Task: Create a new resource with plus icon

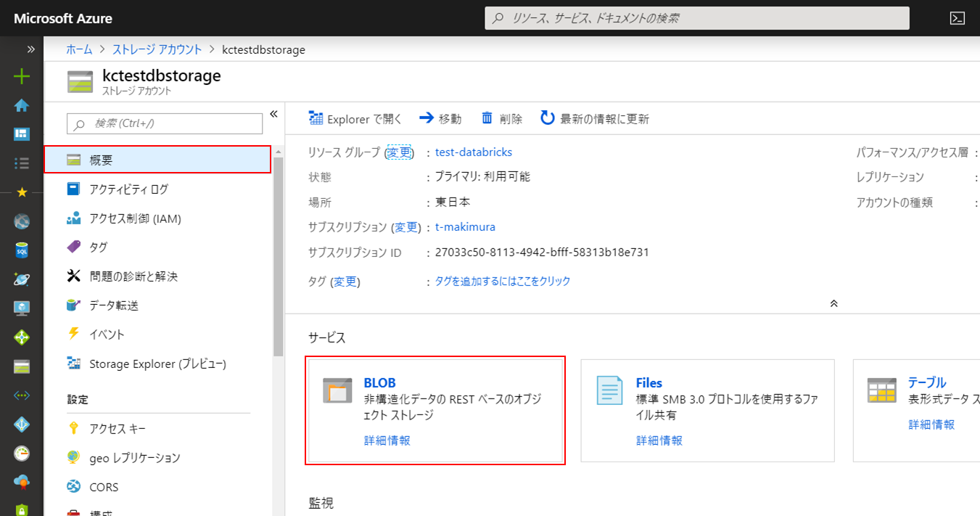Action: point(22,75)
